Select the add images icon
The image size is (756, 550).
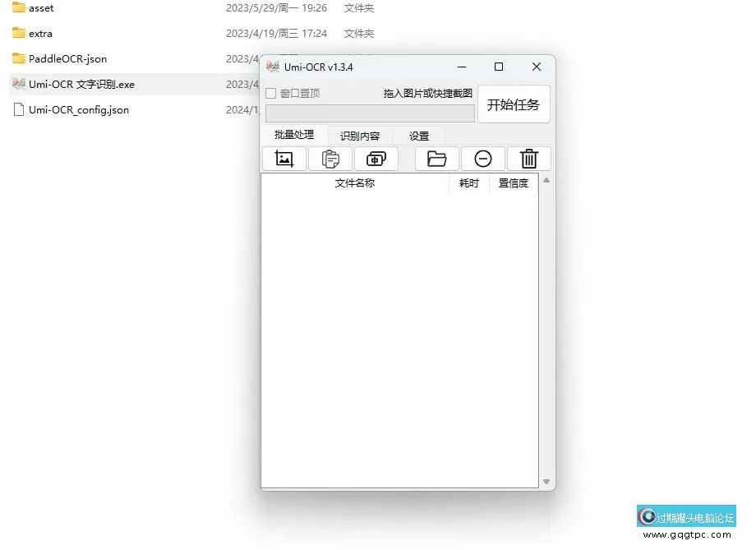coord(283,158)
